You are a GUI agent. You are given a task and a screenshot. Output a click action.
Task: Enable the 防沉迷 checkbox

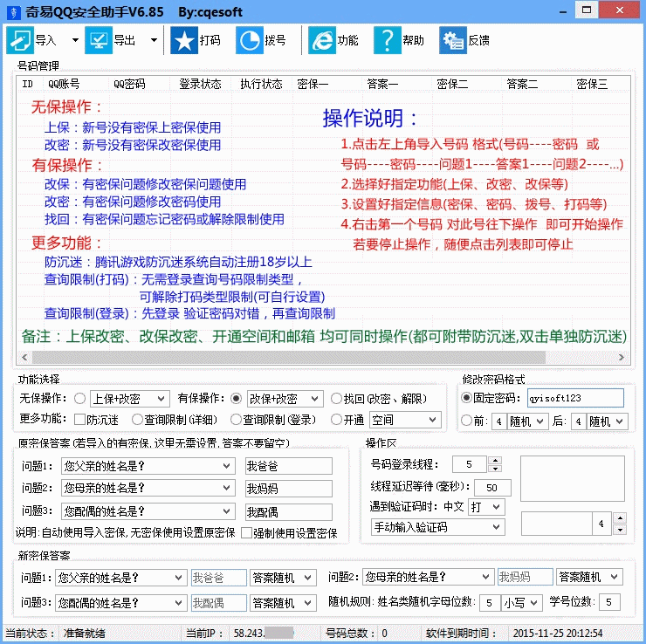coord(80,420)
